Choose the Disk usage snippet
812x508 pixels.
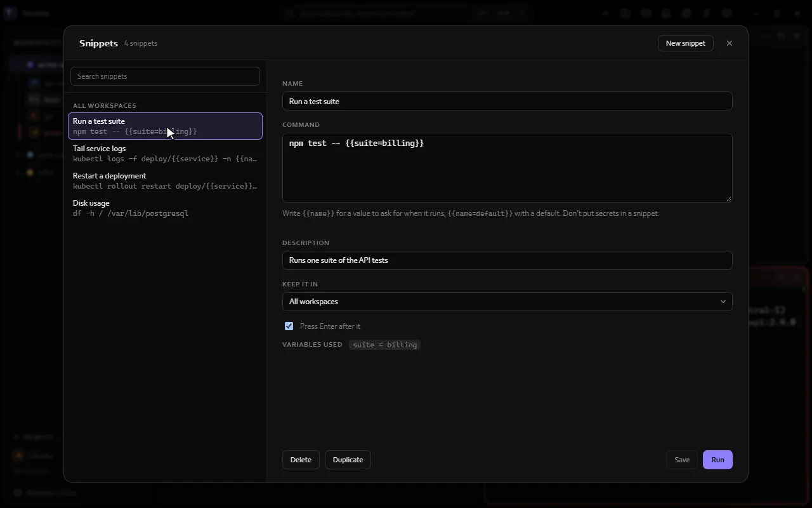click(165, 208)
